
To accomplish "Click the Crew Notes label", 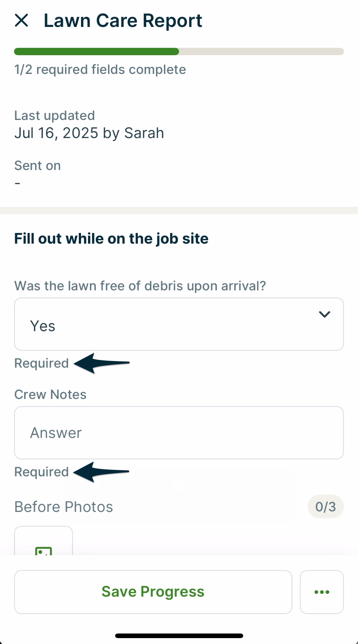I will [50, 394].
